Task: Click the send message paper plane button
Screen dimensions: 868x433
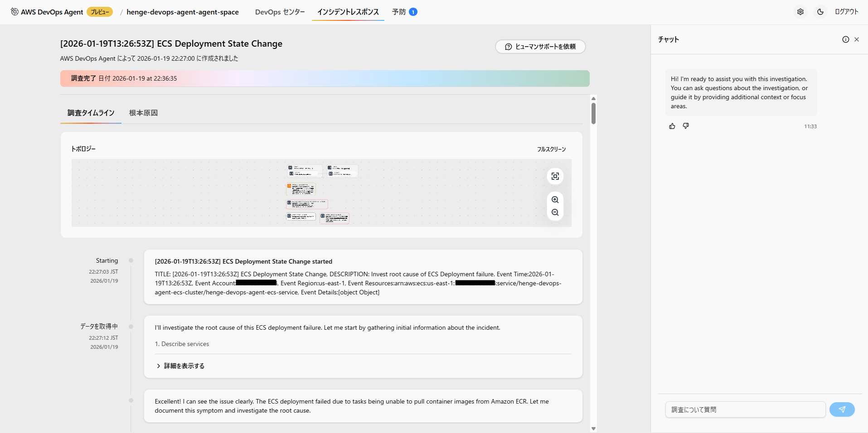Action: (x=842, y=409)
